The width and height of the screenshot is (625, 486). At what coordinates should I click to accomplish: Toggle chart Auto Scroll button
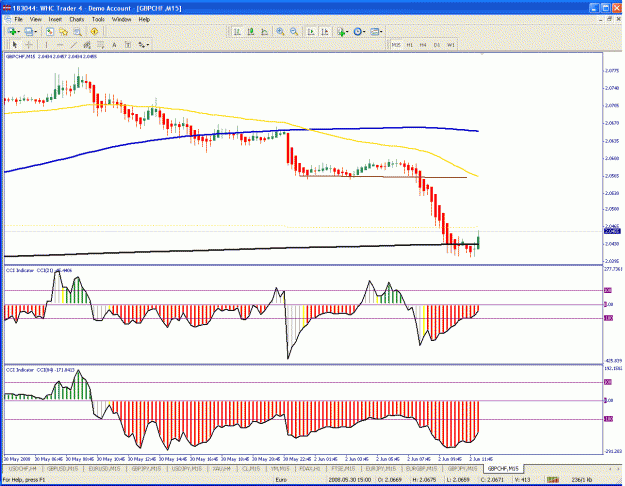311,31
